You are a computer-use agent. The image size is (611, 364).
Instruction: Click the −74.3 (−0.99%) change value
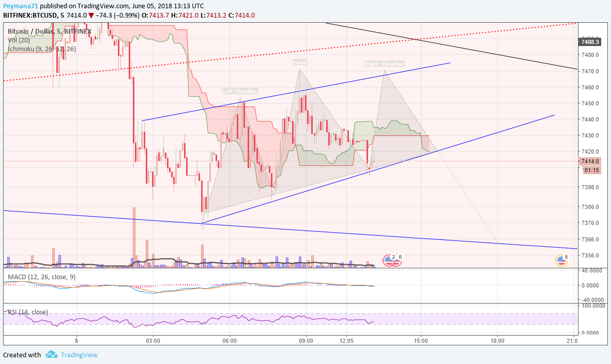[x=117, y=15]
